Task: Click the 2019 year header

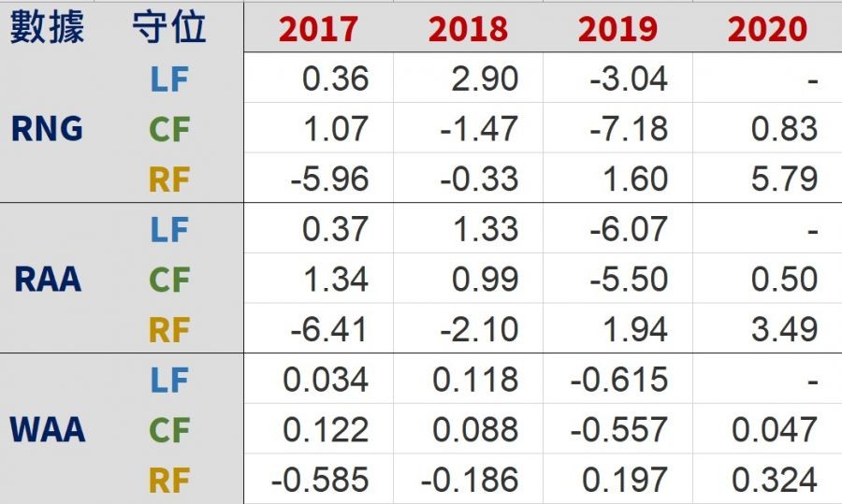Action: pos(617,28)
